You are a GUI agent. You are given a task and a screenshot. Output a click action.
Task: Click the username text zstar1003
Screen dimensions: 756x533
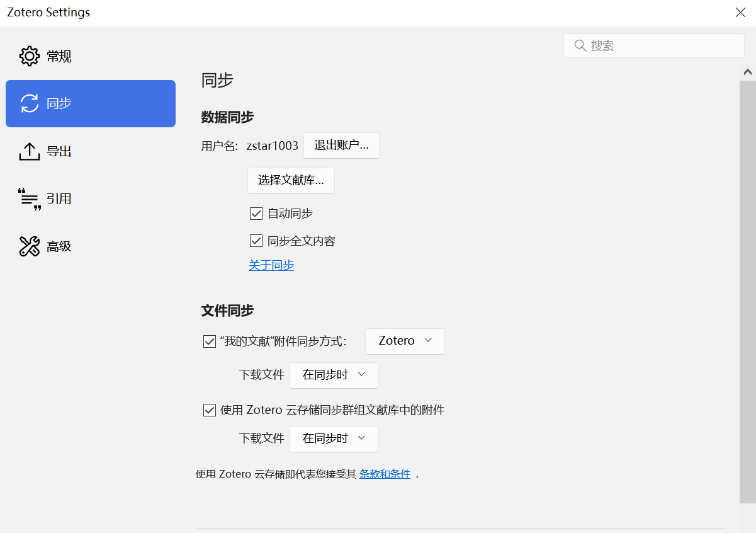[x=272, y=146]
